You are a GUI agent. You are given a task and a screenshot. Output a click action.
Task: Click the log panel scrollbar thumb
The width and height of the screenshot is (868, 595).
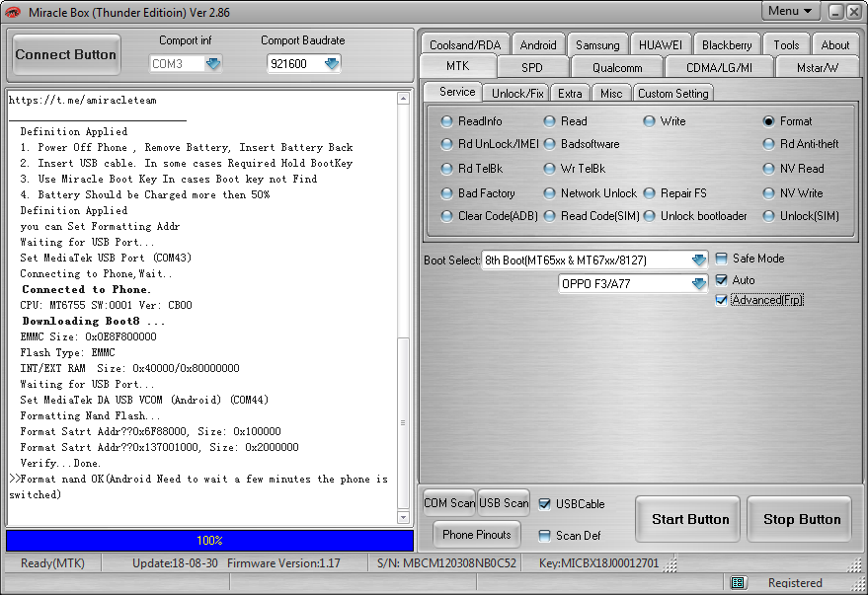point(403,422)
